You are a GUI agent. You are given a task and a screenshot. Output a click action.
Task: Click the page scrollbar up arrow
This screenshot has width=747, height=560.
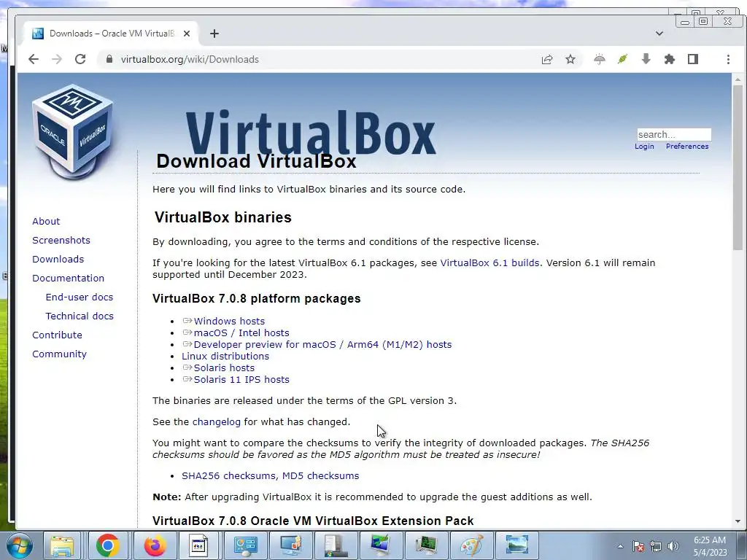coord(738,79)
